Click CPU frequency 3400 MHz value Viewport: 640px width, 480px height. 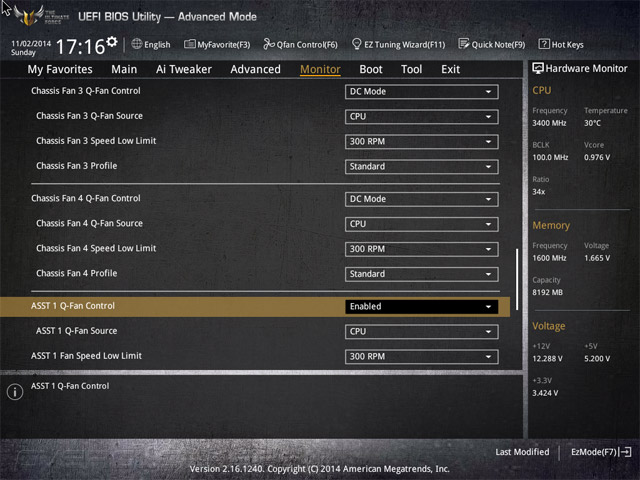coord(549,123)
